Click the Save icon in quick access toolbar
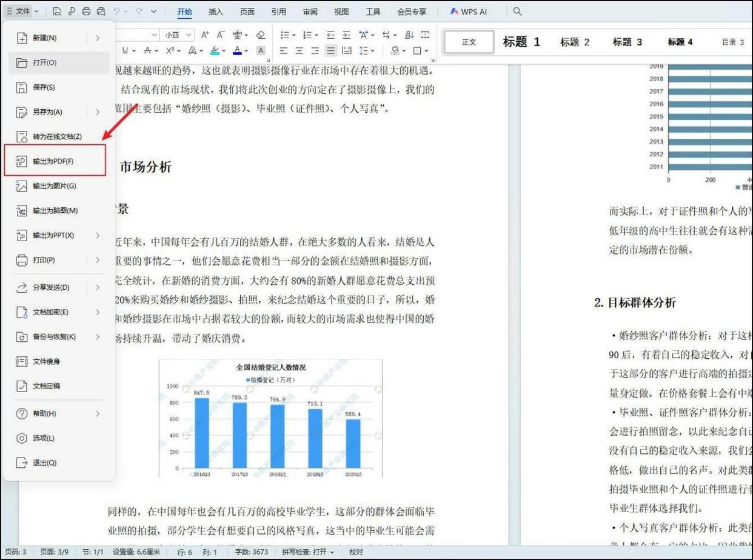 pos(57,12)
